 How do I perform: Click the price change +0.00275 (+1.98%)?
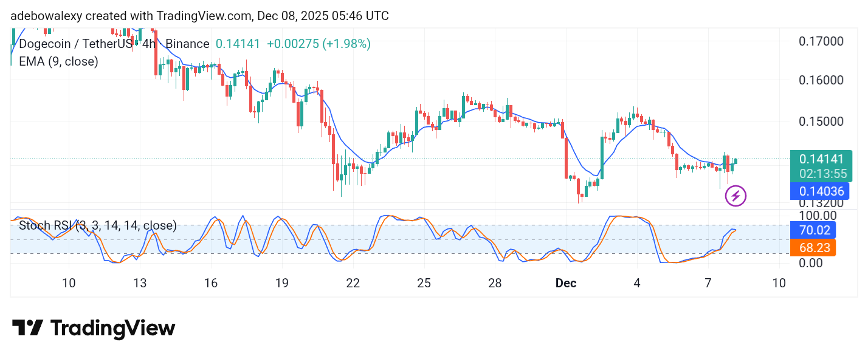[319, 44]
